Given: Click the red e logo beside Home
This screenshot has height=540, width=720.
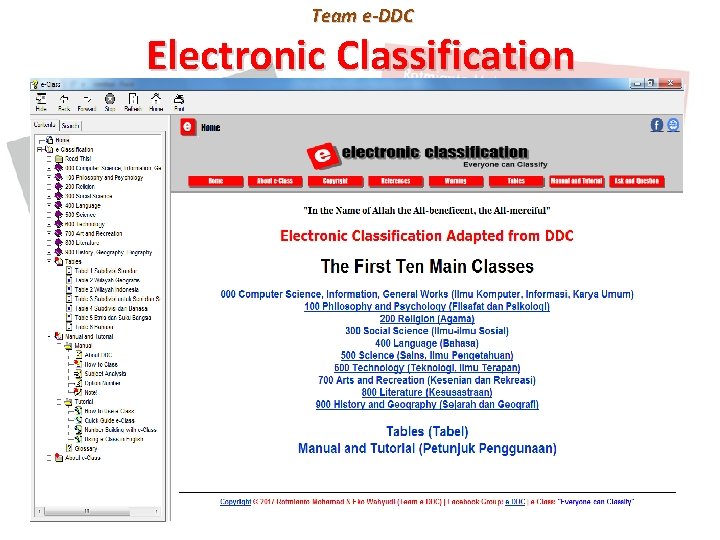Looking at the screenshot, I should (188, 127).
